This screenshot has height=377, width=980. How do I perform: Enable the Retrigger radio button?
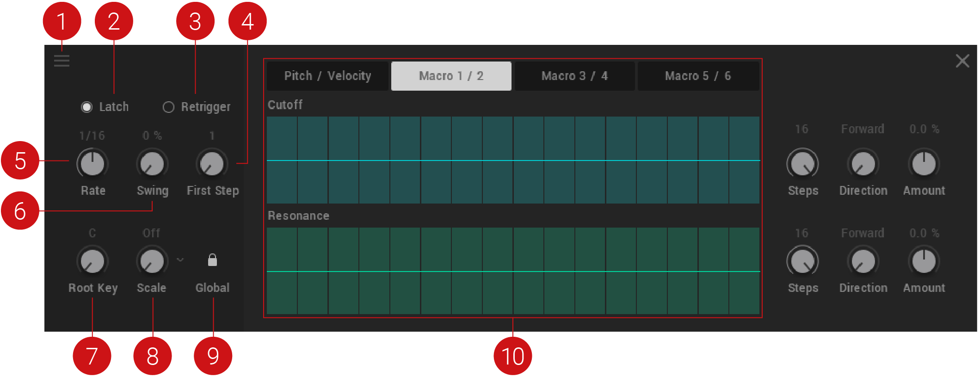168,107
